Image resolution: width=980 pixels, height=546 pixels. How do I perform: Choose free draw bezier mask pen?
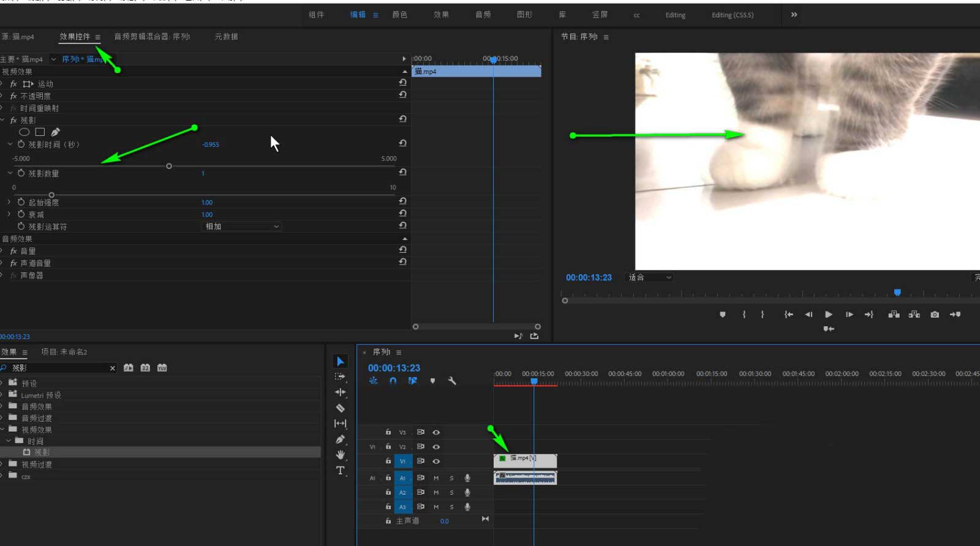(x=55, y=132)
